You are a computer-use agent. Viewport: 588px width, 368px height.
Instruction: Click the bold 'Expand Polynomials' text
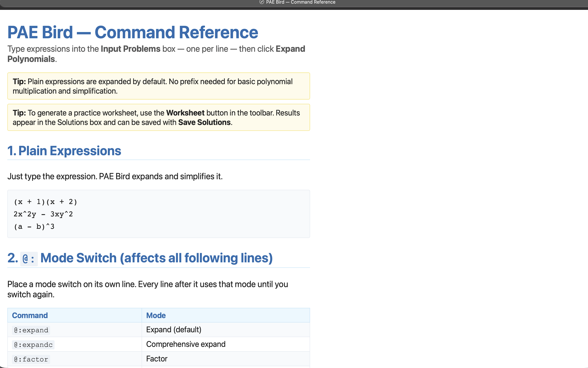pos(156,54)
